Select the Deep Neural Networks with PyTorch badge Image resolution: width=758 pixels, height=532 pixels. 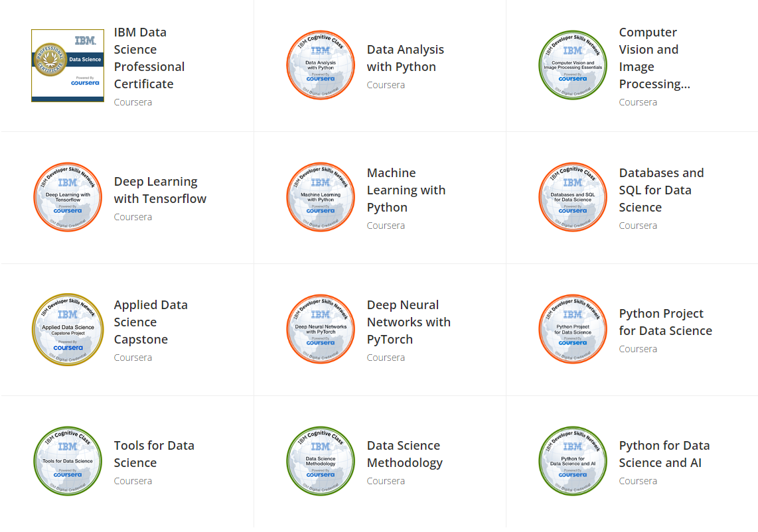coord(321,328)
